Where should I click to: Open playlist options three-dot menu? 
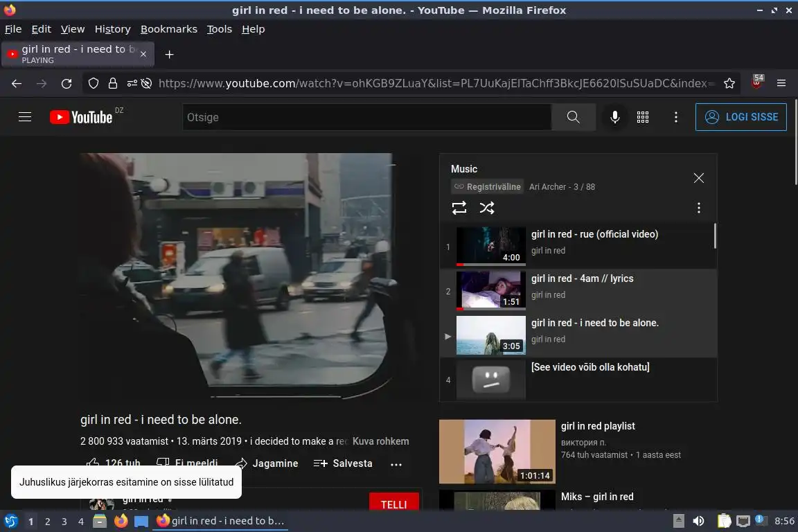click(699, 208)
